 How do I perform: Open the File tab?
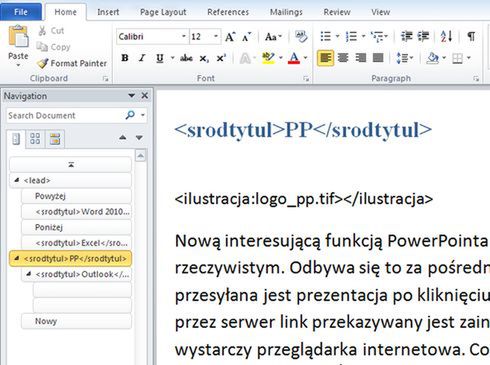tap(21, 12)
